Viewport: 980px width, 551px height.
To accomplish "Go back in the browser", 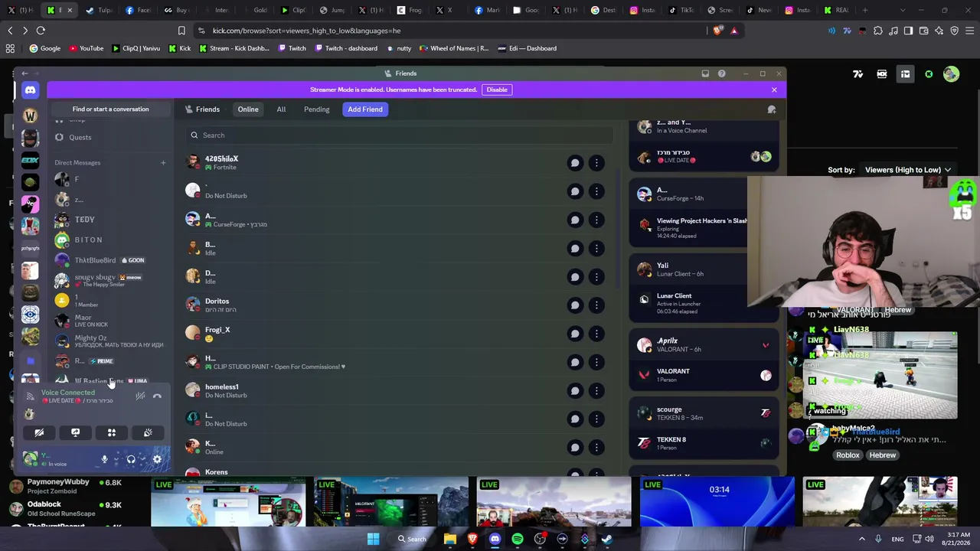I will [x=10, y=31].
